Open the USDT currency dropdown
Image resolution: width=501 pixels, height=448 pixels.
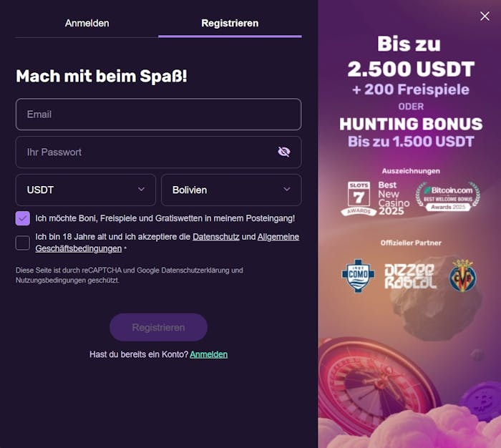[x=86, y=190]
